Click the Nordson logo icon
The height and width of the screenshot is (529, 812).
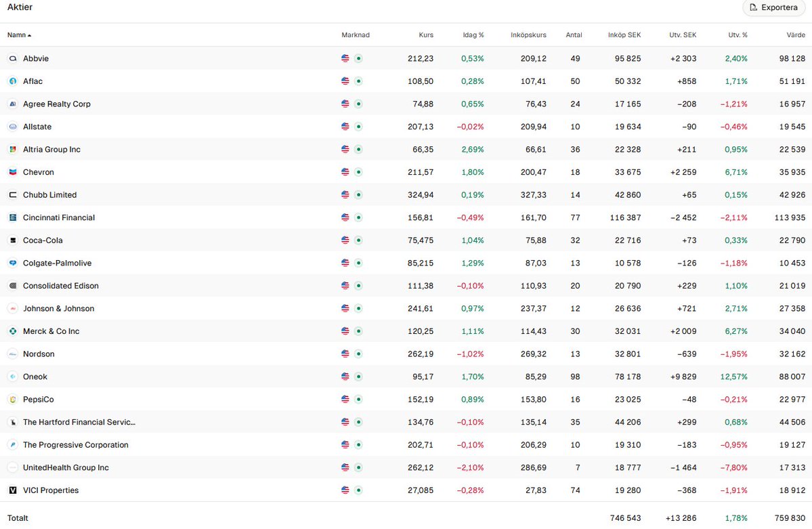coord(13,354)
